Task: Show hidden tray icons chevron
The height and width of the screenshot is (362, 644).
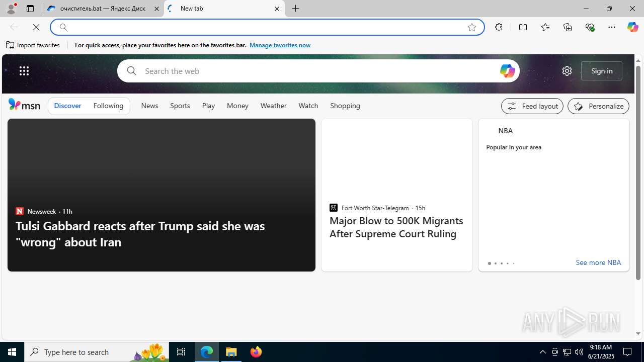Action: tap(542, 352)
